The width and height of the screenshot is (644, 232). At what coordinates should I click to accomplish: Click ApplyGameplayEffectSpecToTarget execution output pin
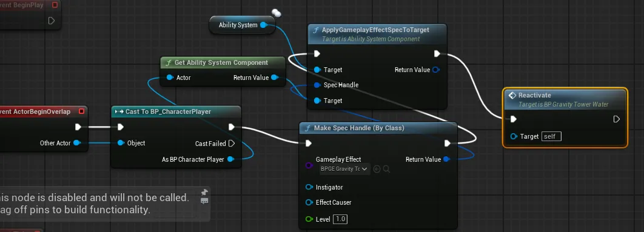pyautogui.click(x=437, y=54)
